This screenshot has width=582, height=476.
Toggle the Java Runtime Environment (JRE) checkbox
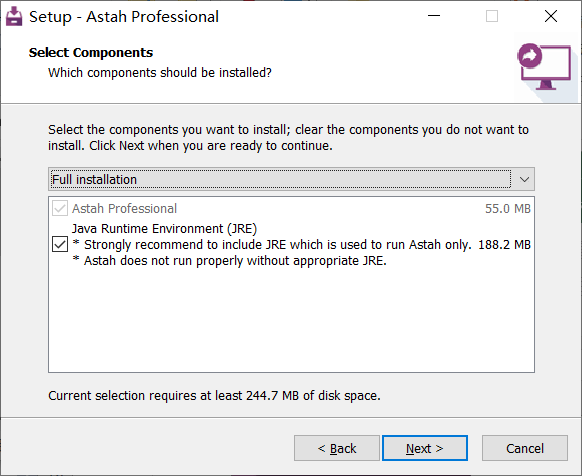tap(60, 244)
